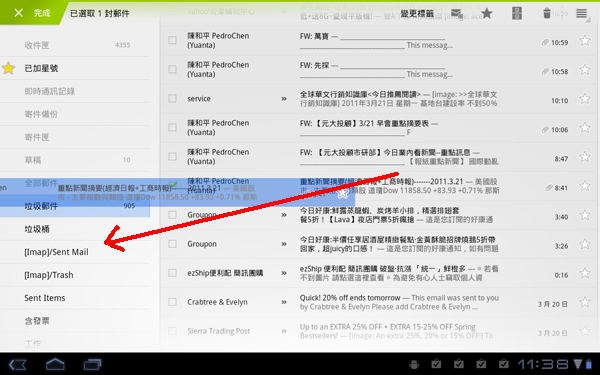Check the Crabtree & Evelyn email checkbox
Viewport: 600px width, 375px height.
pos(173,302)
